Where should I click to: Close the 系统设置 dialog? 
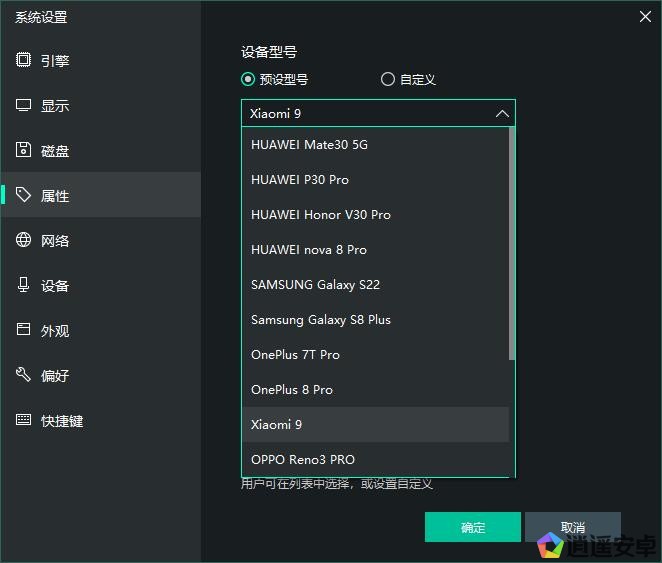click(645, 16)
